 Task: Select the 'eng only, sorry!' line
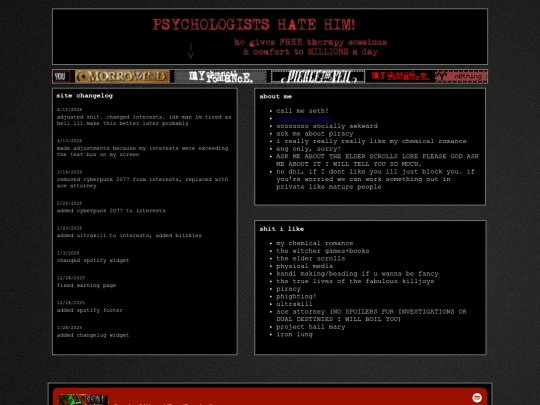309,149
